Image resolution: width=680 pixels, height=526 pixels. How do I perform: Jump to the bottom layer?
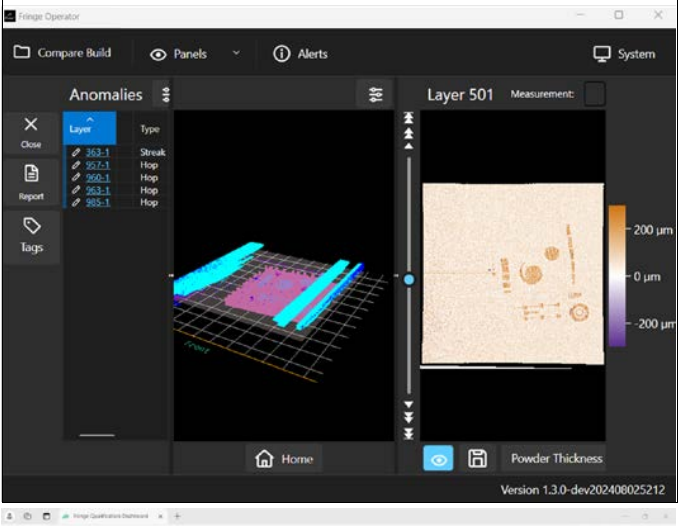pyautogui.click(x=409, y=433)
